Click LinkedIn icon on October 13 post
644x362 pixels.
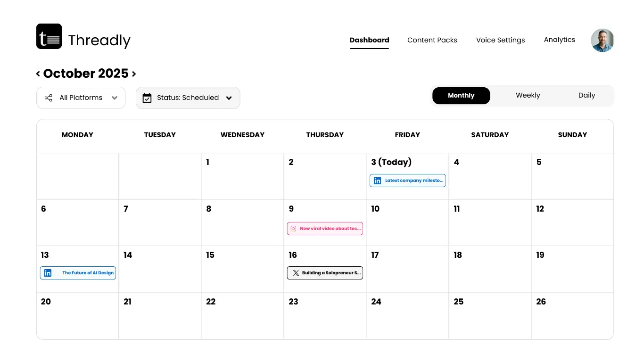(48, 273)
